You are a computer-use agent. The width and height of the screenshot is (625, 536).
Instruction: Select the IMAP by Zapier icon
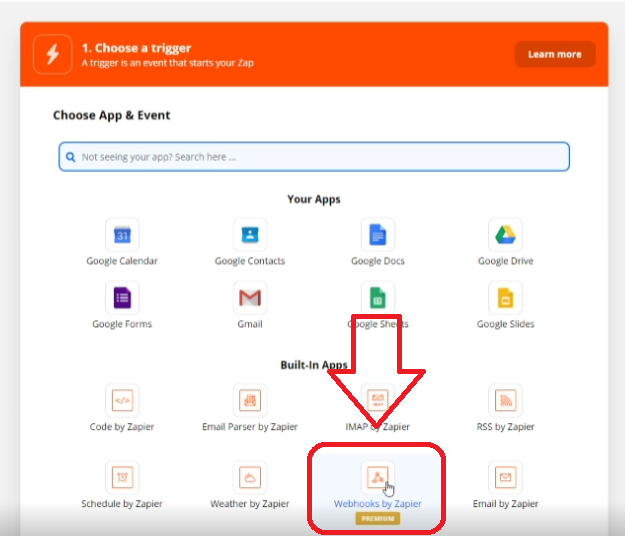point(377,400)
